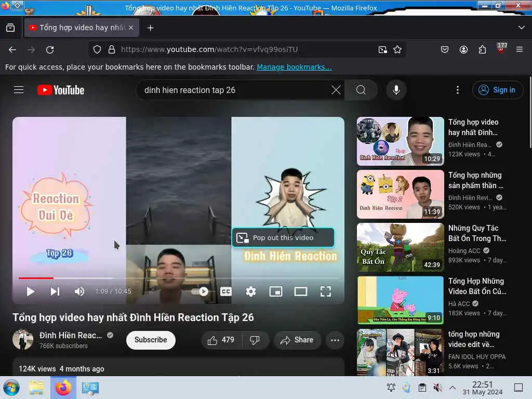Go back to previous page
This screenshot has height=399, width=532.
tap(12, 50)
